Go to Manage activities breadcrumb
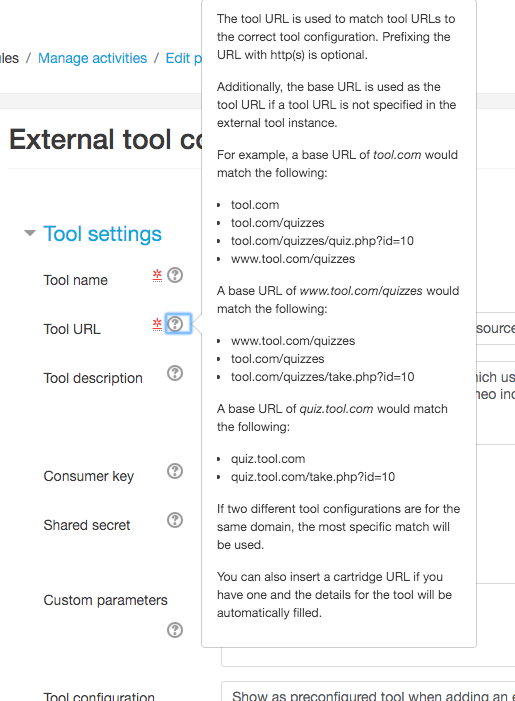The width and height of the screenshot is (515, 701). point(93,58)
